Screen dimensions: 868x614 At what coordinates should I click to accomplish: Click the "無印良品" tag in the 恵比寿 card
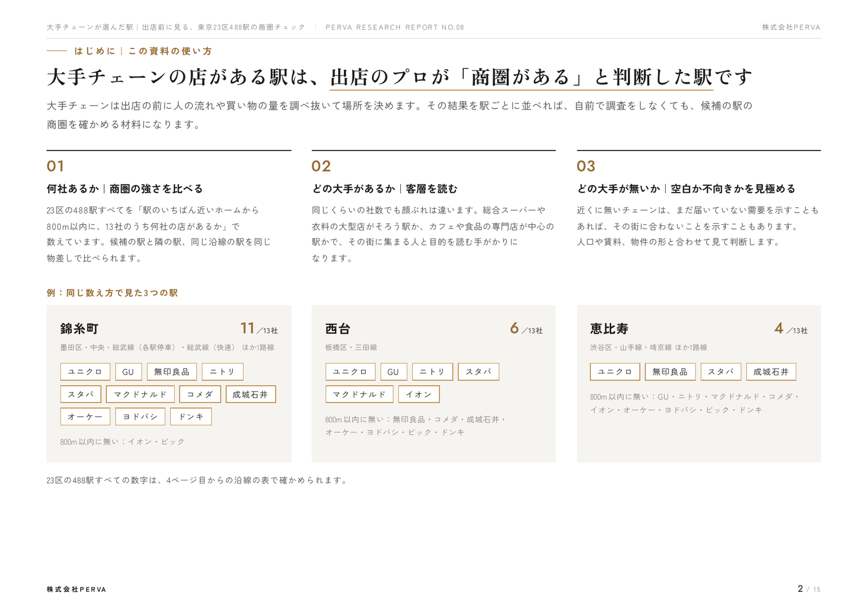pyautogui.click(x=670, y=372)
